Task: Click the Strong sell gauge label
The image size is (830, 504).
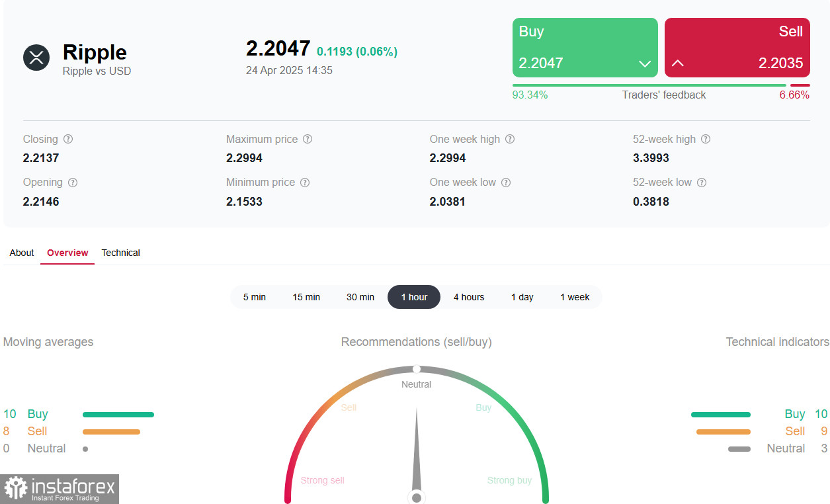Action: (322, 480)
